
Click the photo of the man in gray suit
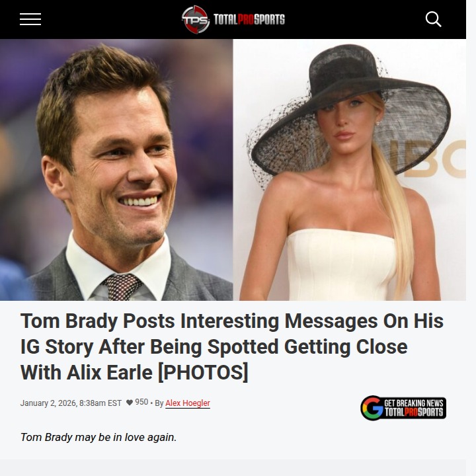coord(116,170)
